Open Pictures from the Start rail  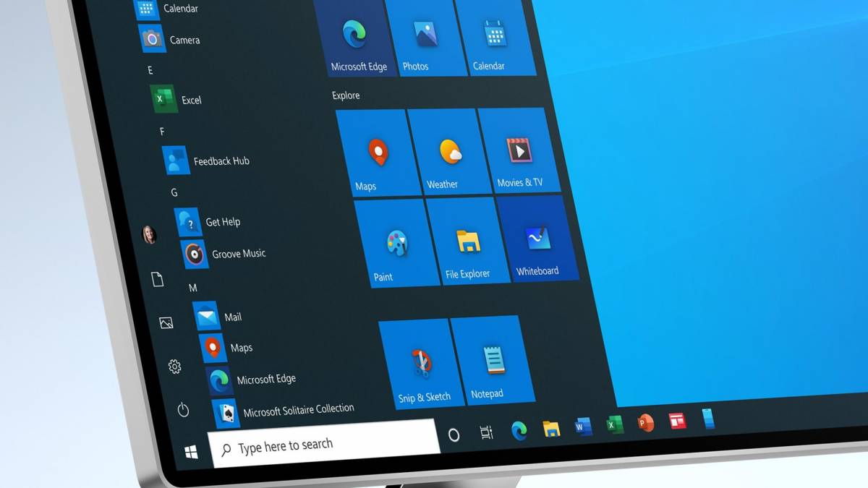[166, 323]
